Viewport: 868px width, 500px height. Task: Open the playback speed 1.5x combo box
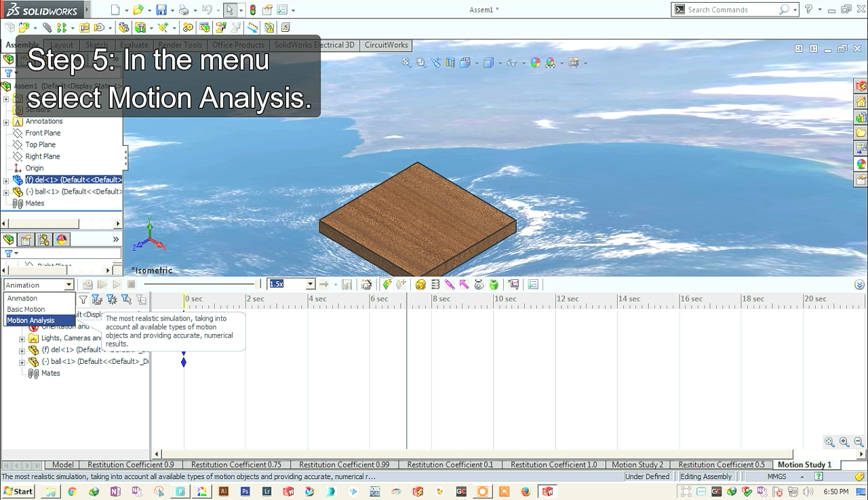291,285
